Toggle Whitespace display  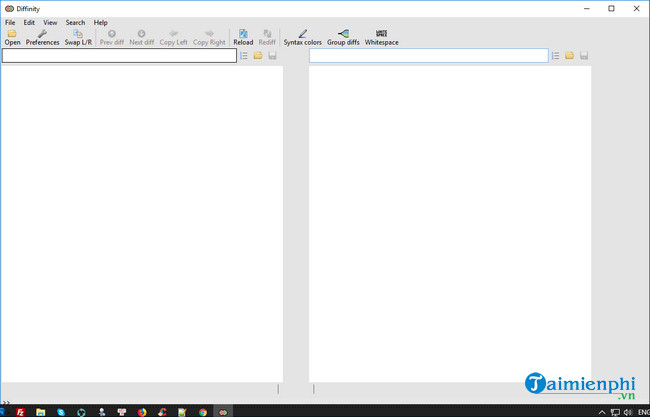(381, 37)
